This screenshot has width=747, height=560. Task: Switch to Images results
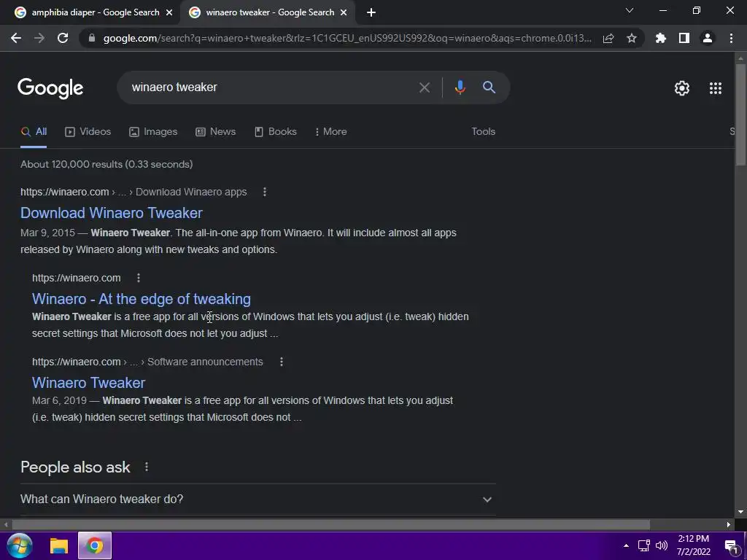pyautogui.click(x=153, y=131)
